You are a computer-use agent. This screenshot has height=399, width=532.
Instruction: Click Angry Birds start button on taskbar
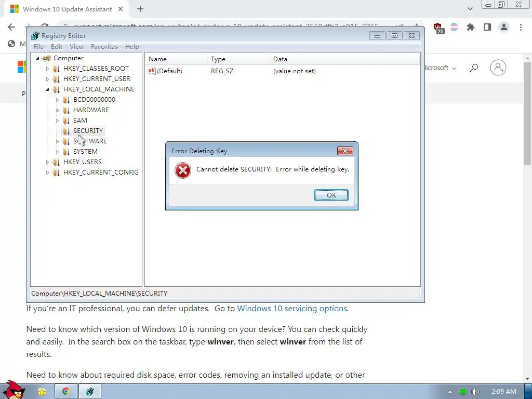point(14,390)
